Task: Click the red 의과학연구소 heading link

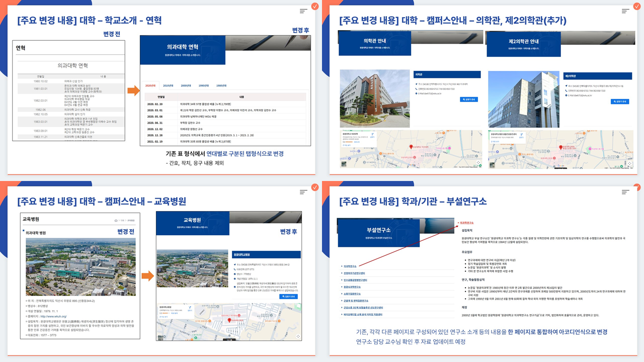Action: click(465, 222)
